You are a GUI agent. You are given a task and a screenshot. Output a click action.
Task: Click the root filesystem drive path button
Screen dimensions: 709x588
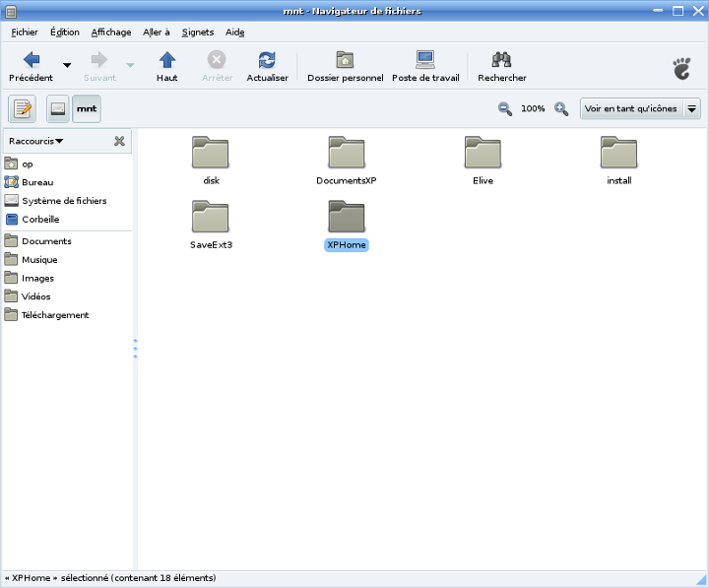tap(58, 108)
